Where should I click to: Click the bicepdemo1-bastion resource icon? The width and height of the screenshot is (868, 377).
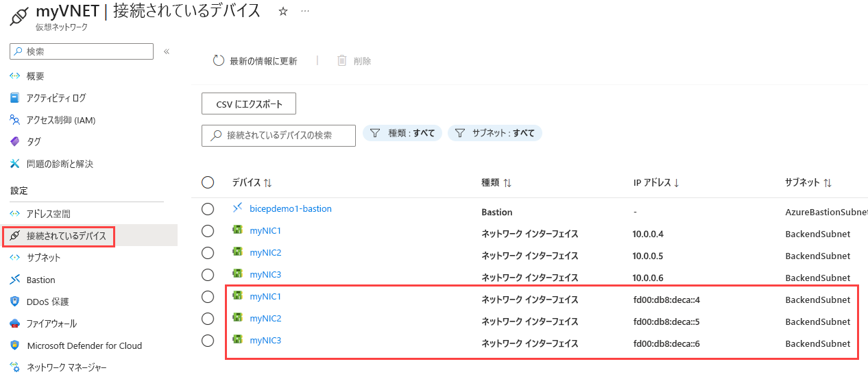(x=238, y=208)
